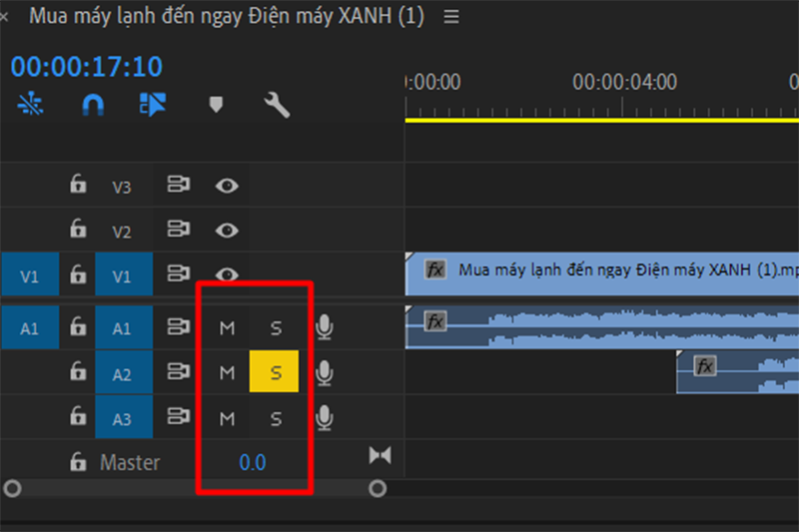Image resolution: width=799 pixels, height=532 pixels.
Task: Toggle lock on track V2
Action: [x=78, y=229]
